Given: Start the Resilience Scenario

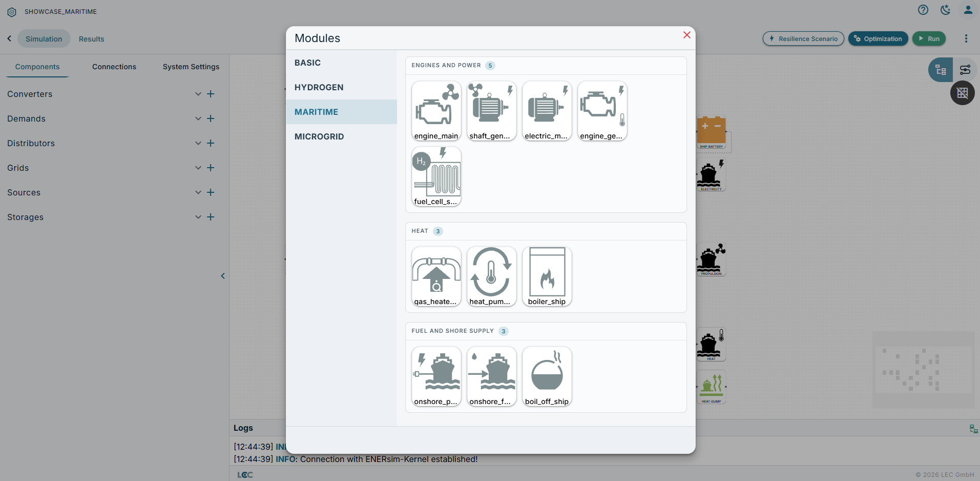Looking at the screenshot, I should coord(803,38).
